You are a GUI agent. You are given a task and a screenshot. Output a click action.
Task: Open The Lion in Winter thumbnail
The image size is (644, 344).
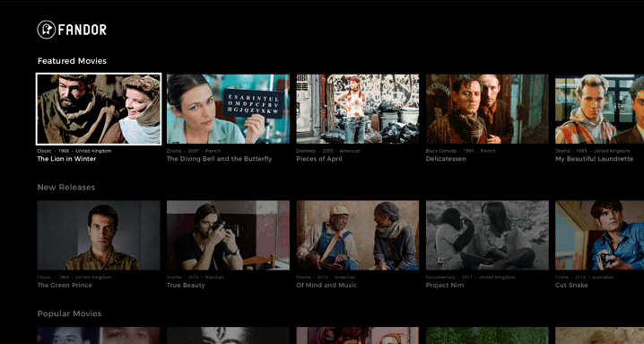(x=99, y=109)
